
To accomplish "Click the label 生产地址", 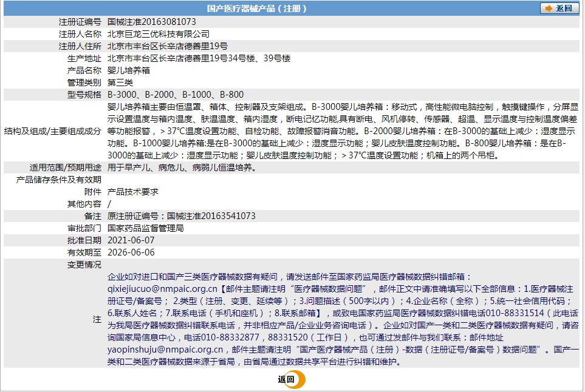I will [84, 58].
